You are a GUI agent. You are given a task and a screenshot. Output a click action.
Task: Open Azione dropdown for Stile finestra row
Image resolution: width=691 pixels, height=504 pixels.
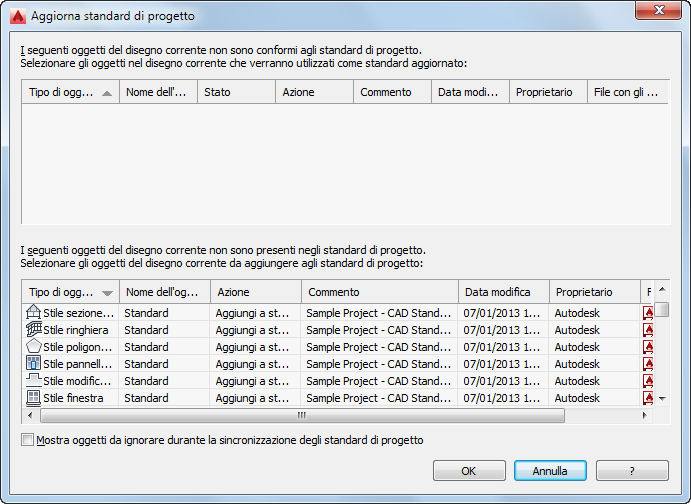tap(255, 398)
